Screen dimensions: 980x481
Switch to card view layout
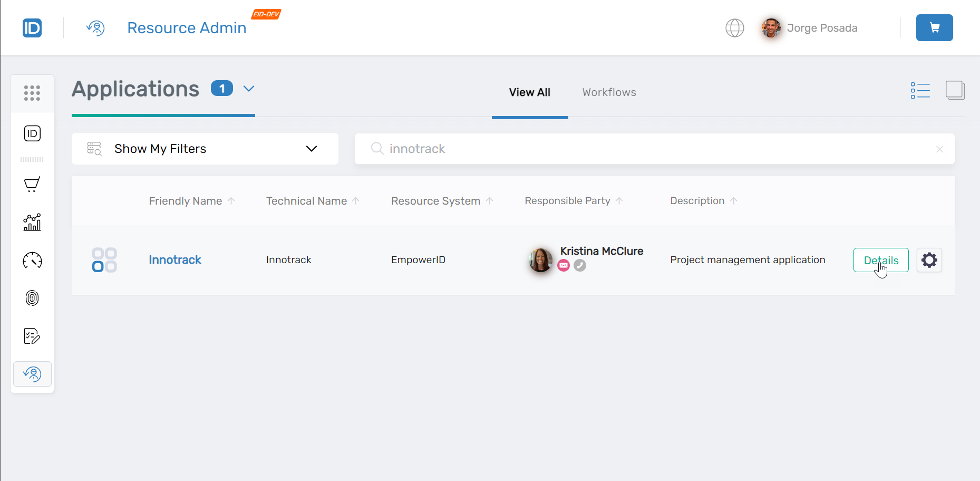955,90
